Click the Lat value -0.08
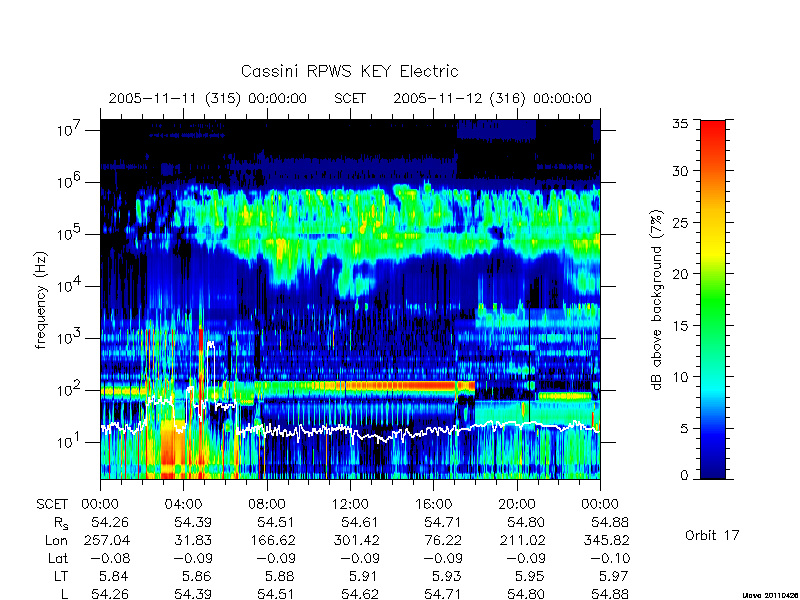This screenshot has width=800, height=600. pyautogui.click(x=110, y=558)
